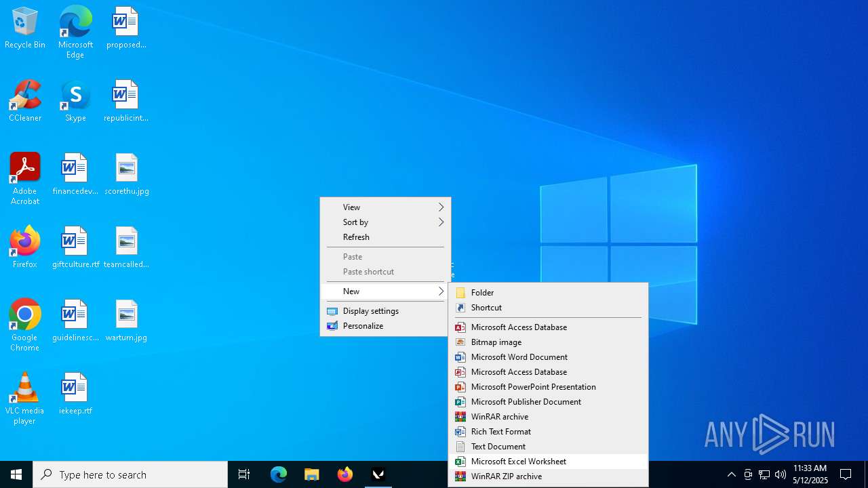Choose Refresh in the context menu

(x=385, y=237)
